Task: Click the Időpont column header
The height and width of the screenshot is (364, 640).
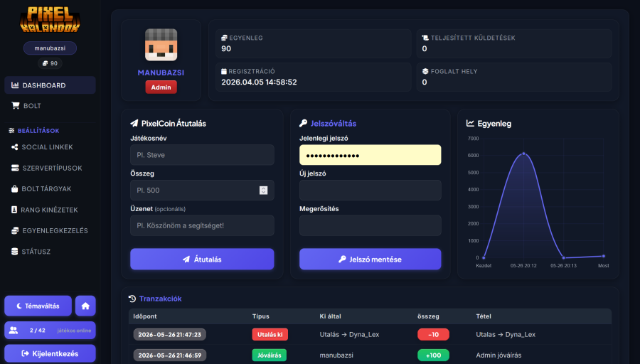Action: tap(145, 316)
